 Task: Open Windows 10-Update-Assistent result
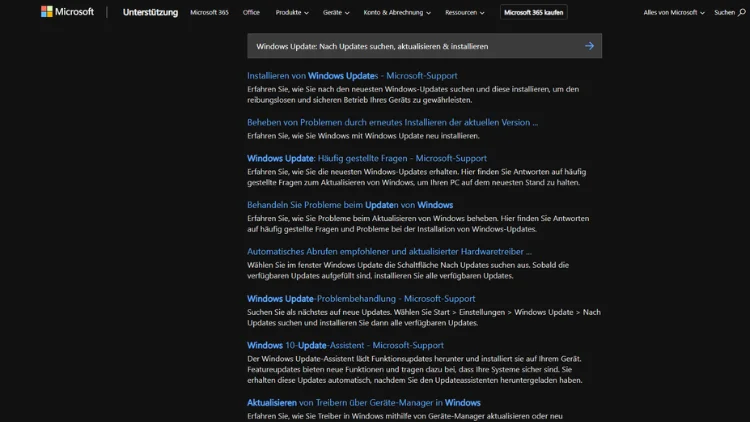345,345
